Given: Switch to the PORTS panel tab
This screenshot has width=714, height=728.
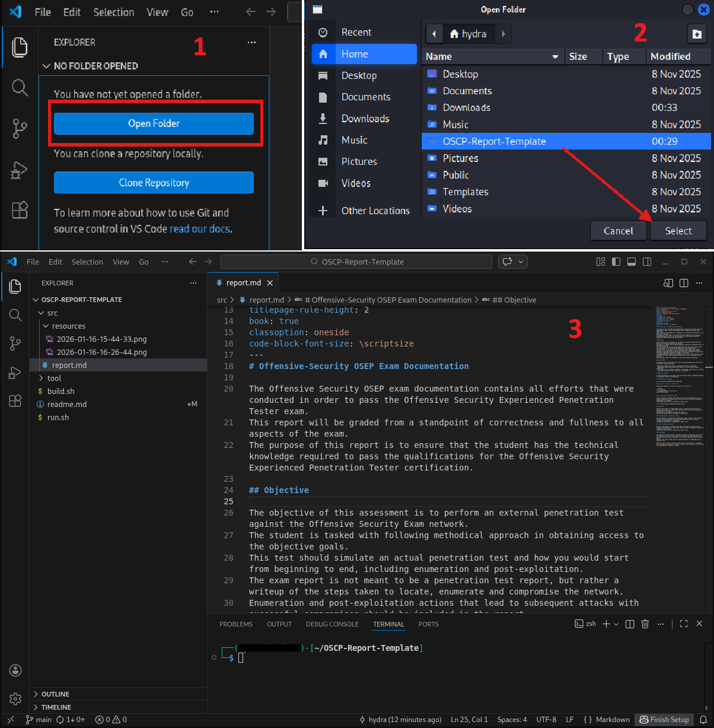Looking at the screenshot, I should coord(428,624).
